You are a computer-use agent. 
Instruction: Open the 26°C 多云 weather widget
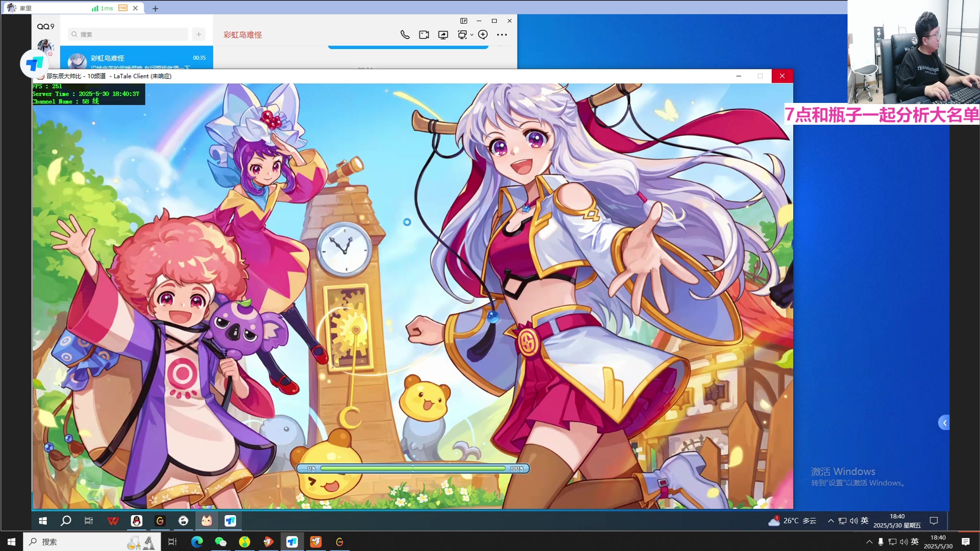pyautogui.click(x=792, y=521)
